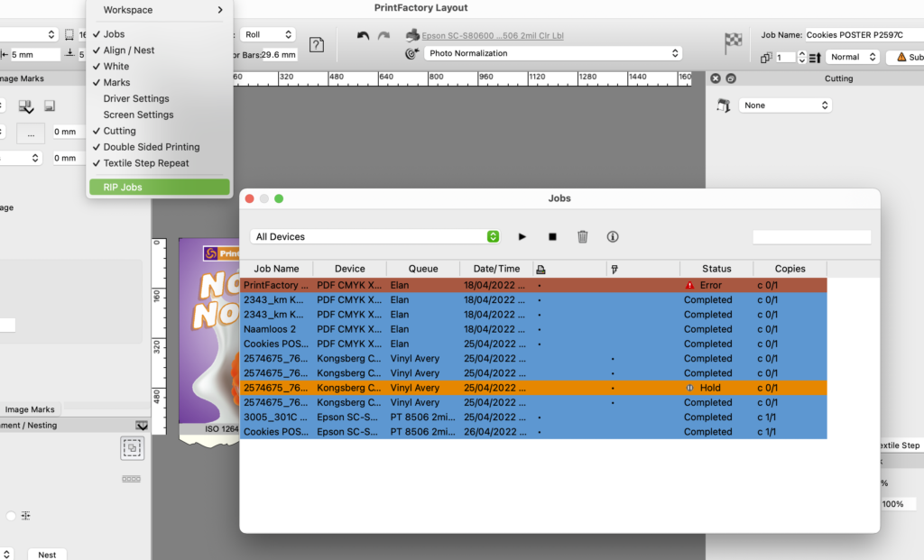Screen dimensions: 924x560
Task: Sort by the cutter icon column header
Action: tap(614, 269)
